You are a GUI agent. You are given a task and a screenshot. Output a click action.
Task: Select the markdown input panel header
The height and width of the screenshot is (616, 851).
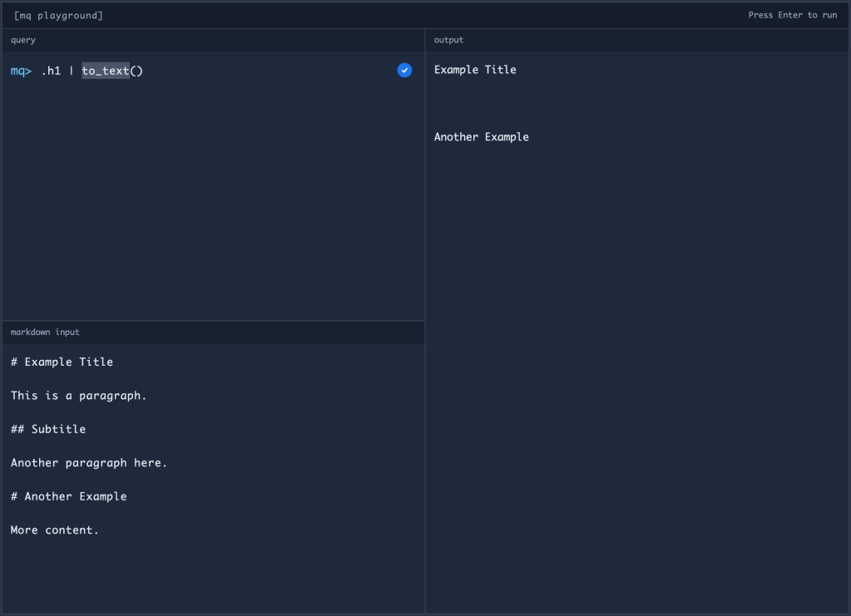tap(45, 333)
